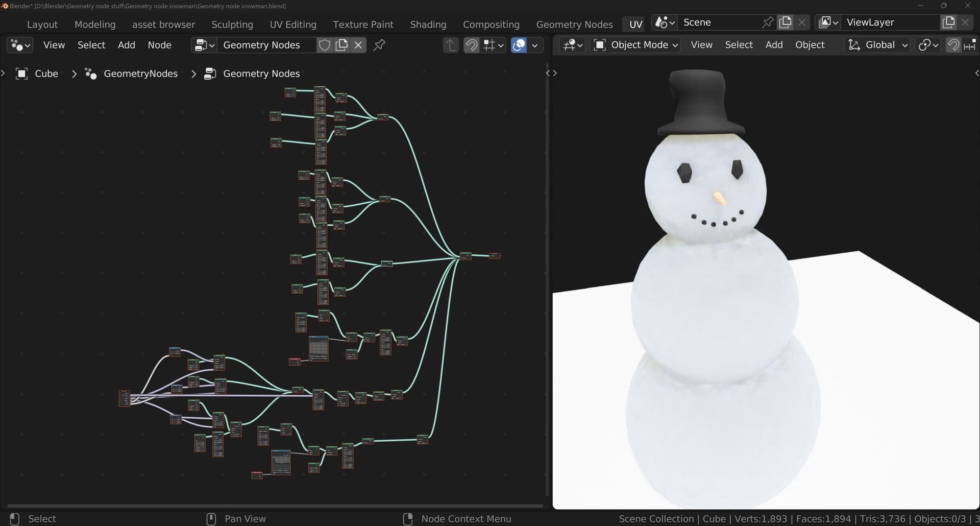Open the Object menu in 3D viewport

[x=810, y=45]
